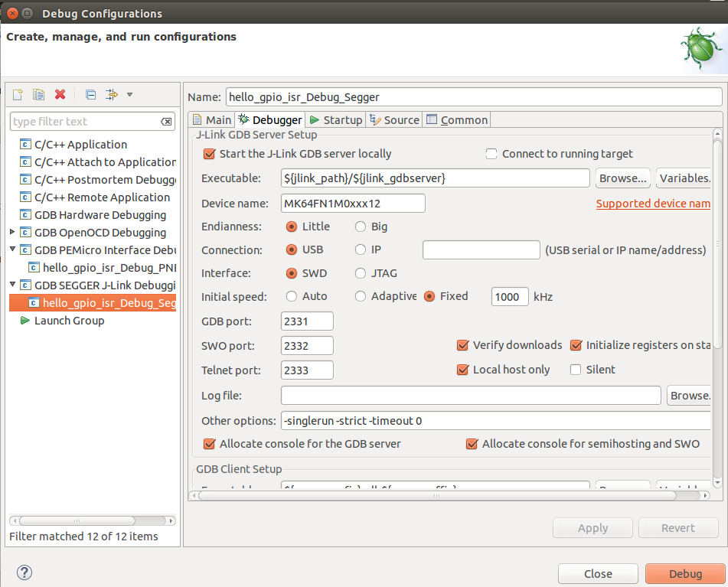Switch to the Common tab

pos(457,119)
